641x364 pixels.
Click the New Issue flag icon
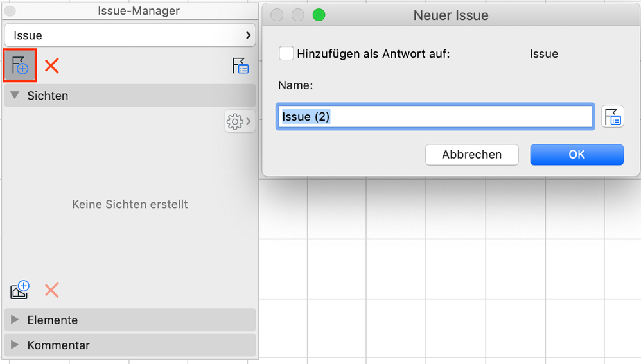20,65
